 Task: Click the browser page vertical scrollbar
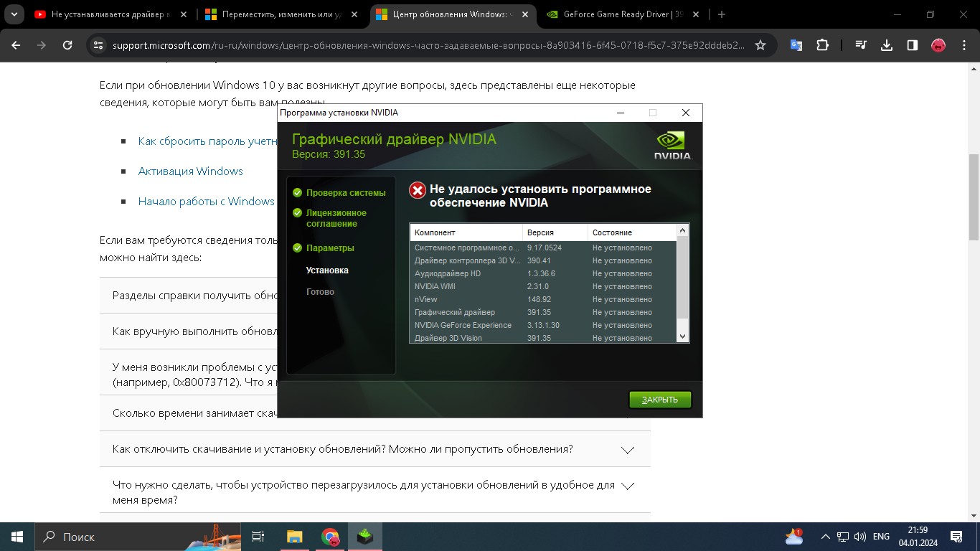974,197
